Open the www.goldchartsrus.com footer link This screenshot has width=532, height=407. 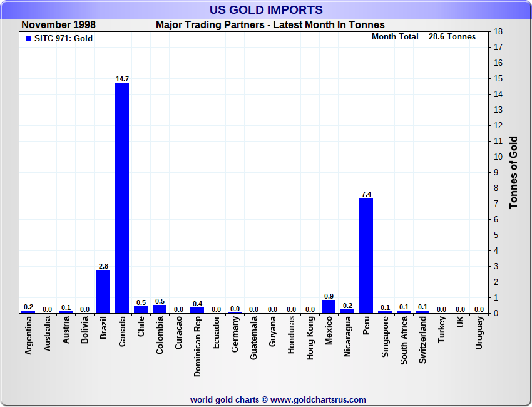(x=318, y=399)
